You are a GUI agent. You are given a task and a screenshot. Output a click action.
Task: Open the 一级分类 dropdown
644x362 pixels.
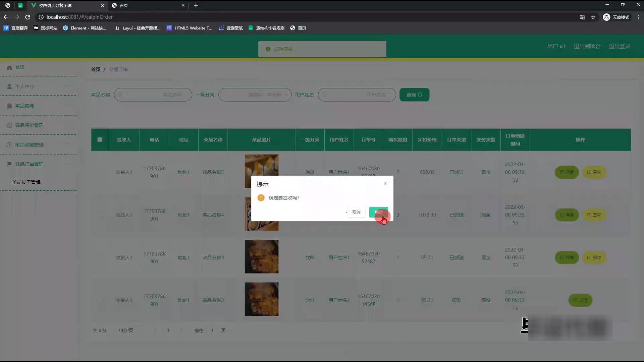coord(255,95)
